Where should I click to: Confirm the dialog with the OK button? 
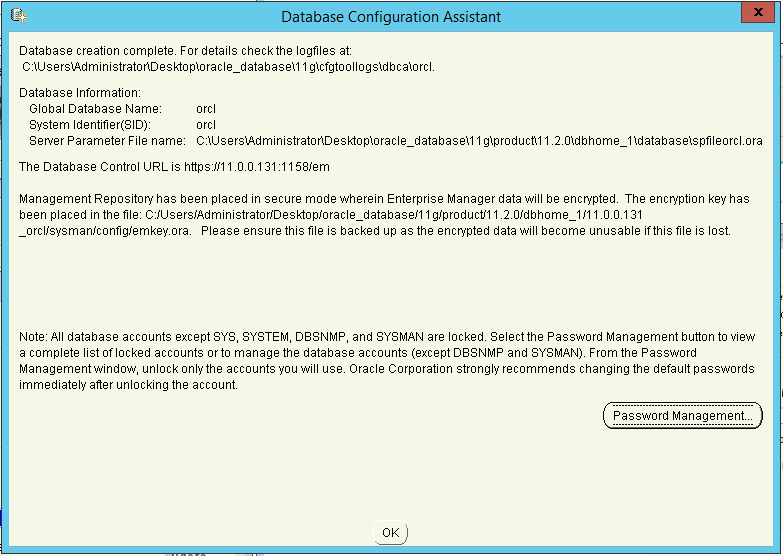(x=391, y=533)
